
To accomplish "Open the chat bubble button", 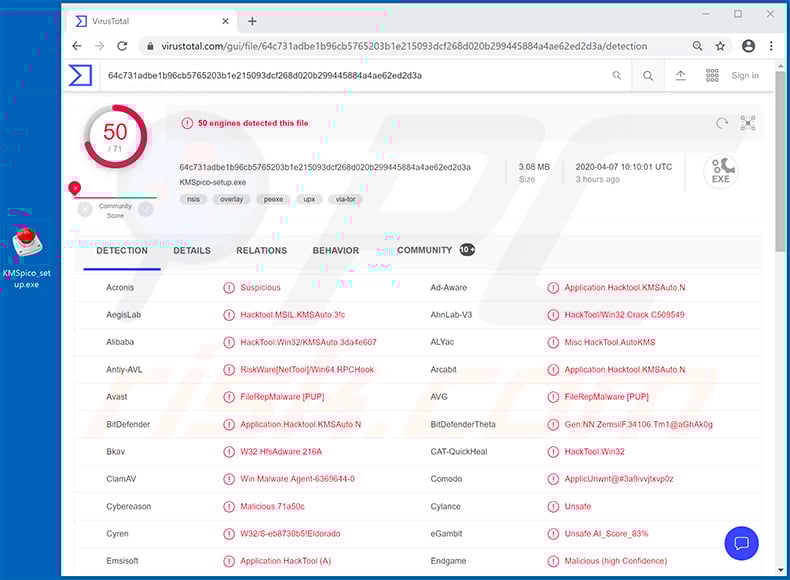I will pos(742,543).
